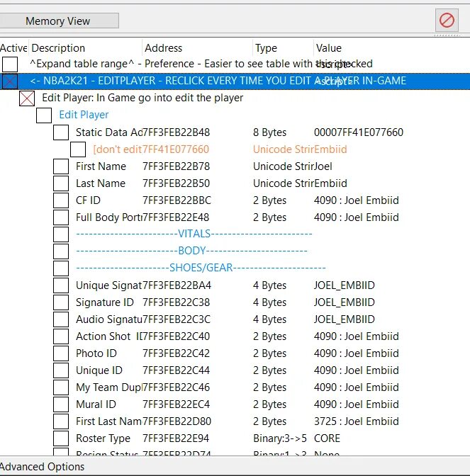Select 'Edit Player: In Game' description text
This screenshot has height=476, width=470.
[142, 98]
